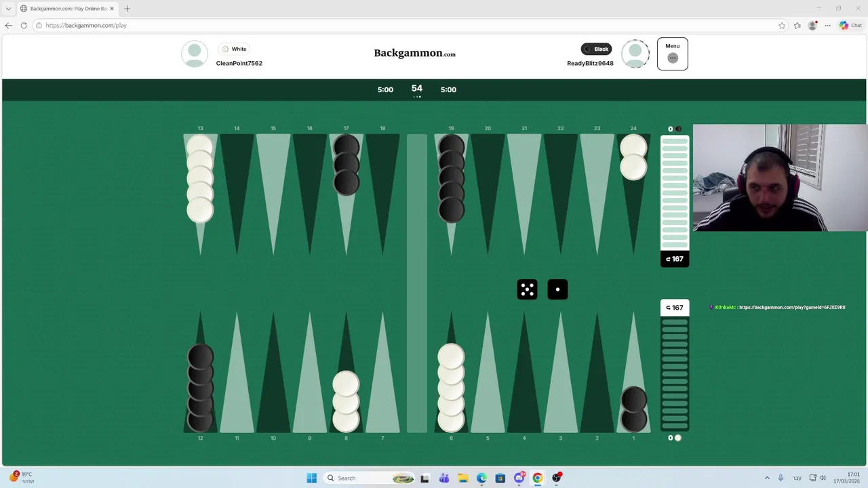Reload the backgammon page
The image size is (868, 488).
click(x=24, y=25)
